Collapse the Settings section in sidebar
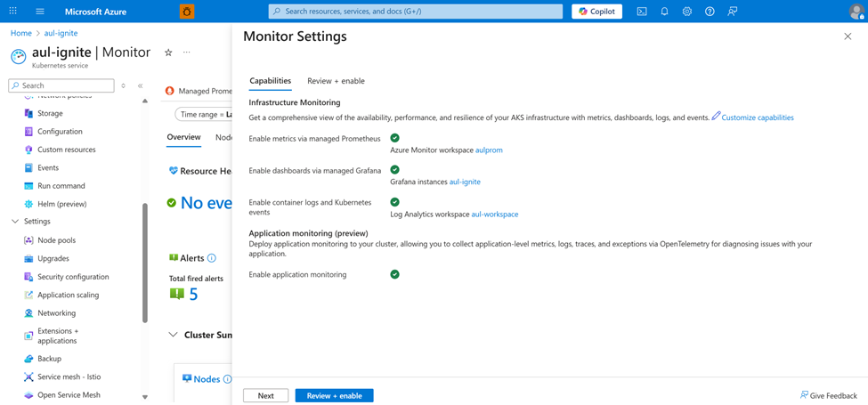This screenshot has width=868, height=405. [15, 222]
